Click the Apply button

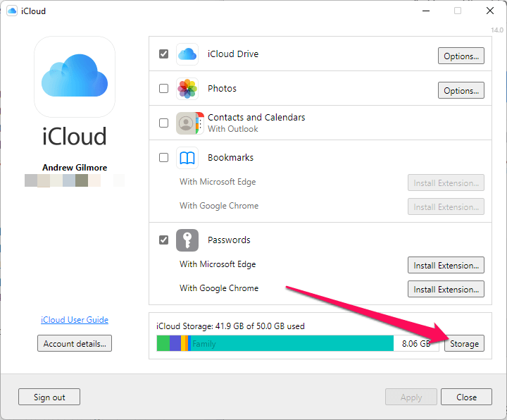[x=411, y=397]
